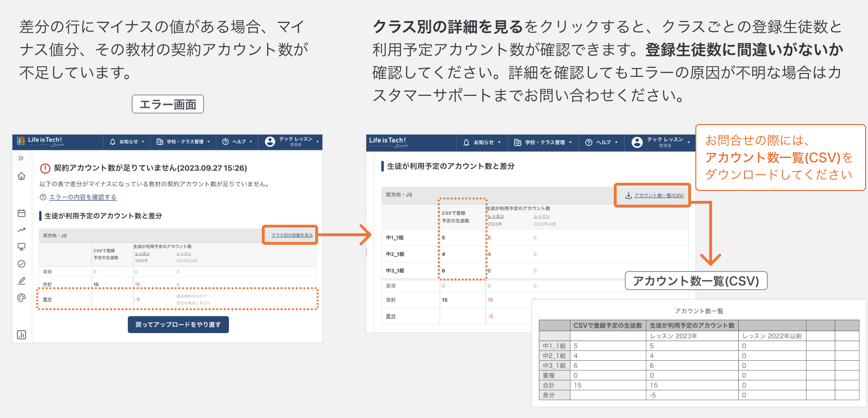Click the Life is Tech logo on error screen
Viewport: 868px width, 418px height.
click(40, 141)
